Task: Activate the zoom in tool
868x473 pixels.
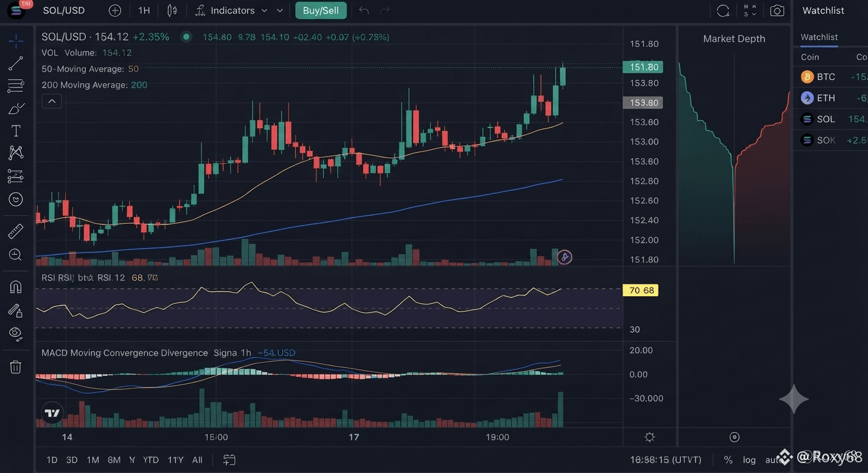Action: pyautogui.click(x=16, y=254)
